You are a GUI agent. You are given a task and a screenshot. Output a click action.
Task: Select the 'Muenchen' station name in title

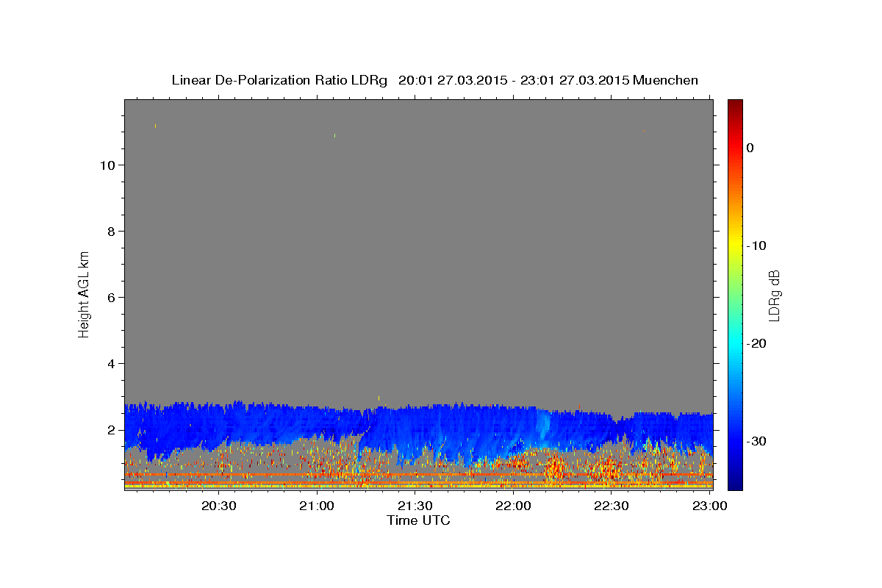click(x=665, y=80)
